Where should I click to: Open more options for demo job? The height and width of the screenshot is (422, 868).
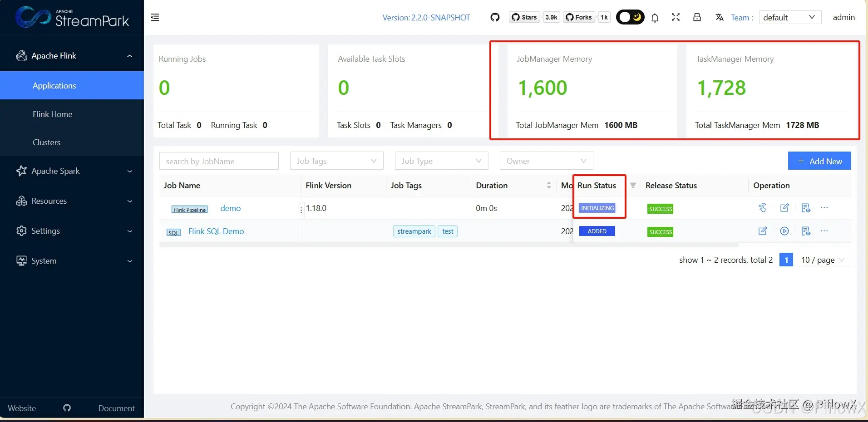coord(824,207)
